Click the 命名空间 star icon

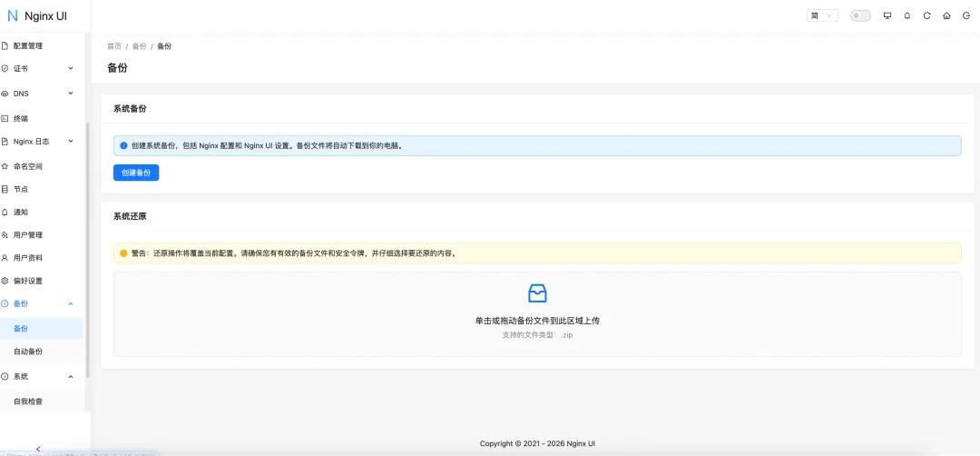(x=5, y=166)
